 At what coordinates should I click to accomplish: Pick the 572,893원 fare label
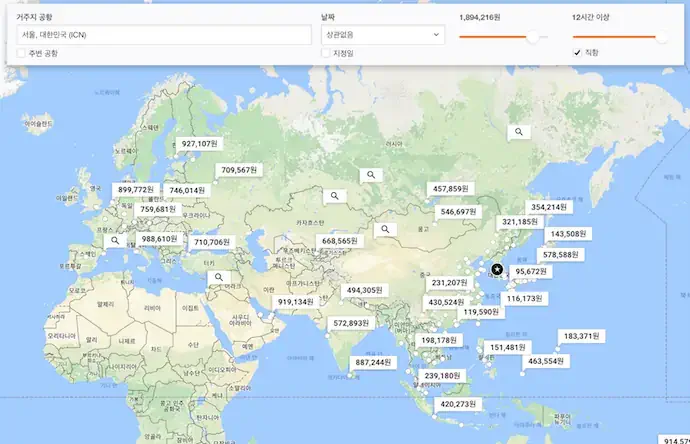[351, 323]
